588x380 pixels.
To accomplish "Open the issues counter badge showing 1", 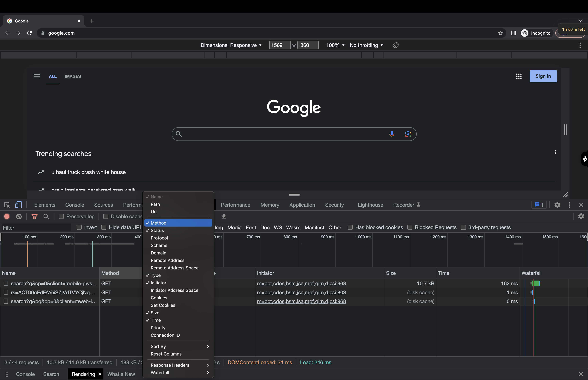I will point(539,205).
